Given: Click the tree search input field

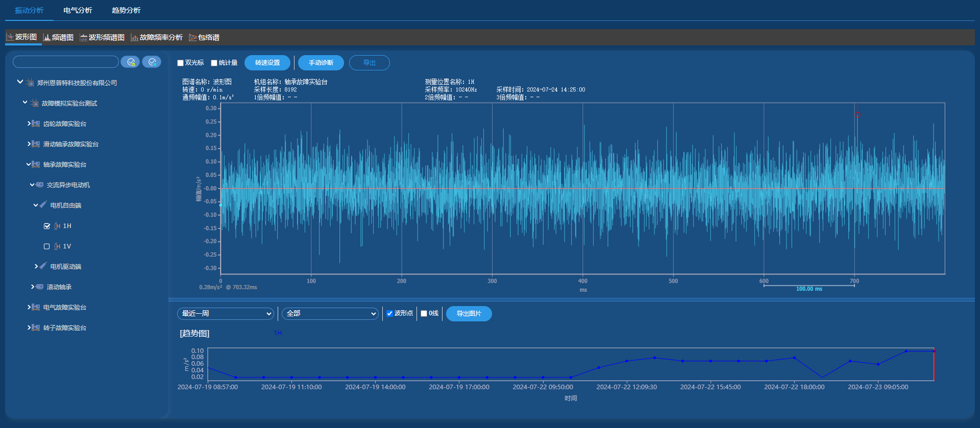Looking at the screenshot, I should pos(66,62).
